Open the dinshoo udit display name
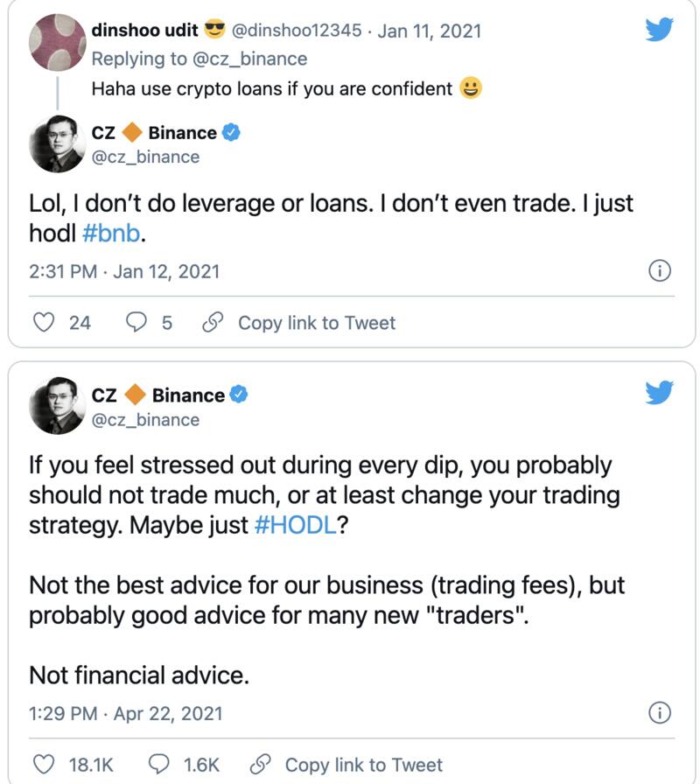The image size is (700, 784). click(x=144, y=31)
